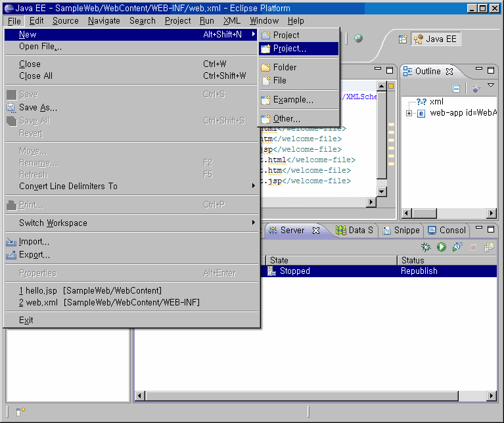
Task: Click Collapse All in Outline panel
Action: pos(456,88)
